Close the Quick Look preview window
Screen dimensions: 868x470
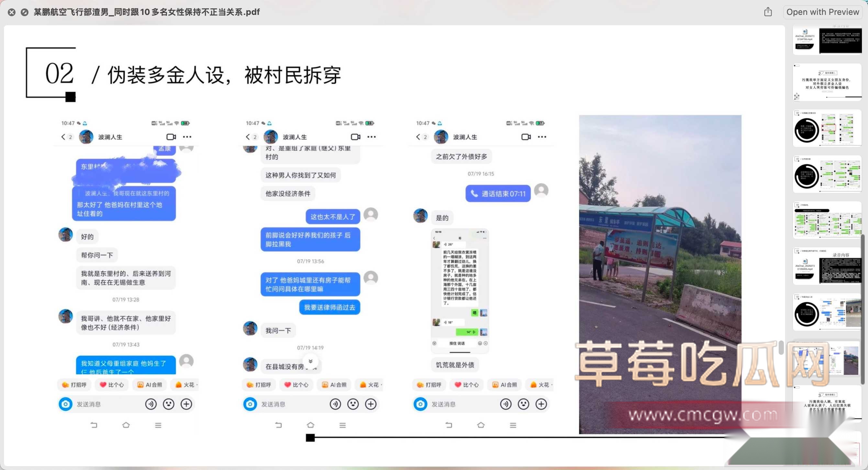coord(11,13)
